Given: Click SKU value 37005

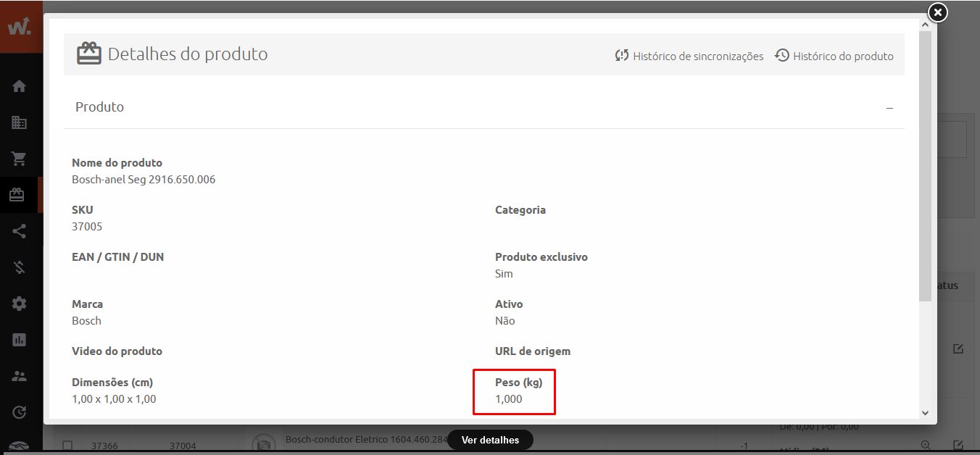Looking at the screenshot, I should coord(87,226).
